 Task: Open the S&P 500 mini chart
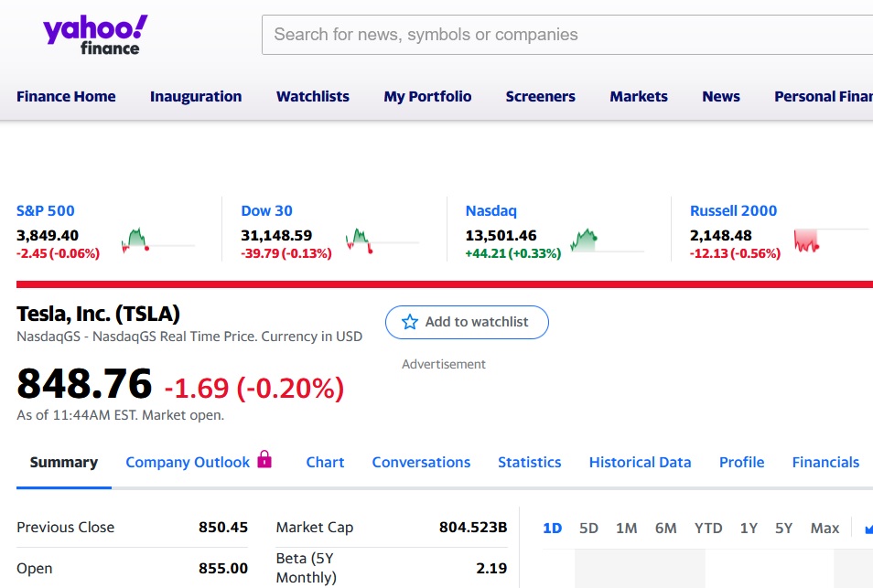tap(157, 241)
